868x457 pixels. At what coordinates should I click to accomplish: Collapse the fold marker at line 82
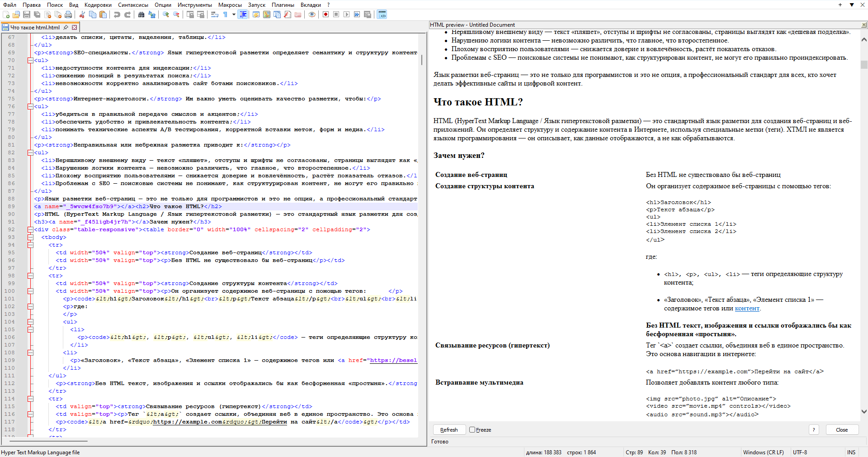[30, 152]
